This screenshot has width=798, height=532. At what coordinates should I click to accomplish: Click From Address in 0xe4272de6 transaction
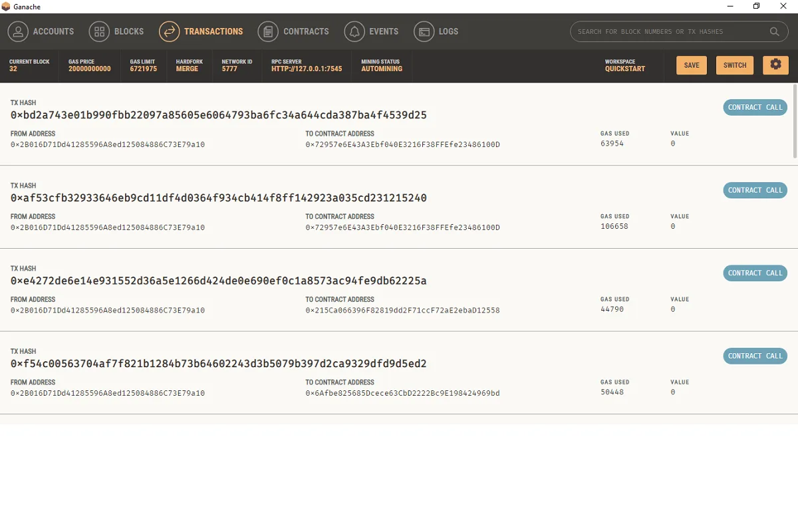click(108, 311)
